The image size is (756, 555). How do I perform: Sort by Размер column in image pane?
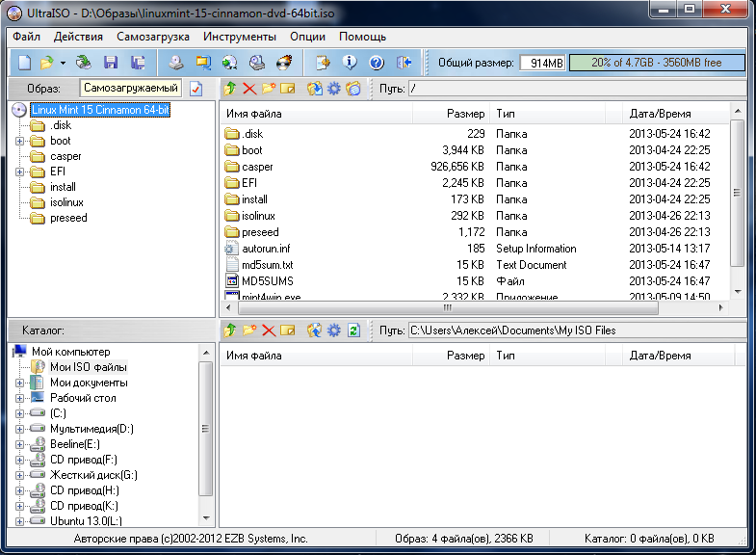click(x=451, y=114)
